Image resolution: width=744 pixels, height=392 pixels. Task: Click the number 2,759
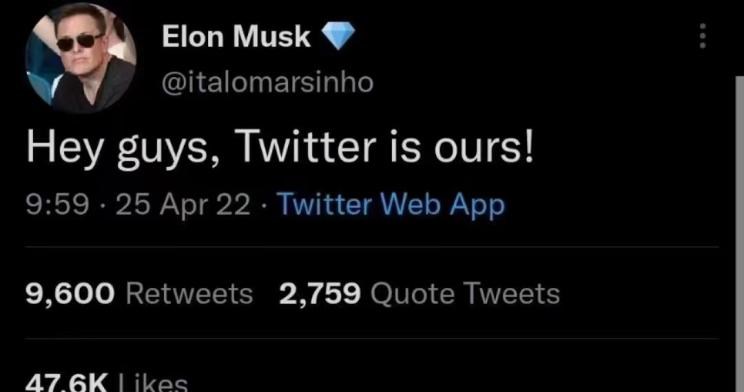320,293
